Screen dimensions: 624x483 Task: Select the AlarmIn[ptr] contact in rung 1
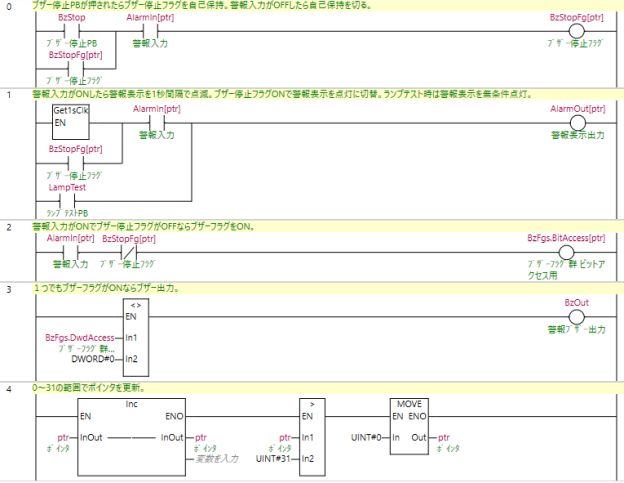coord(157,123)
